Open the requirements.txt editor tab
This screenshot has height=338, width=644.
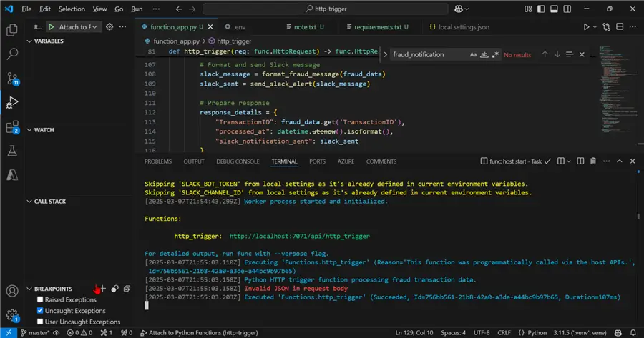377,27
